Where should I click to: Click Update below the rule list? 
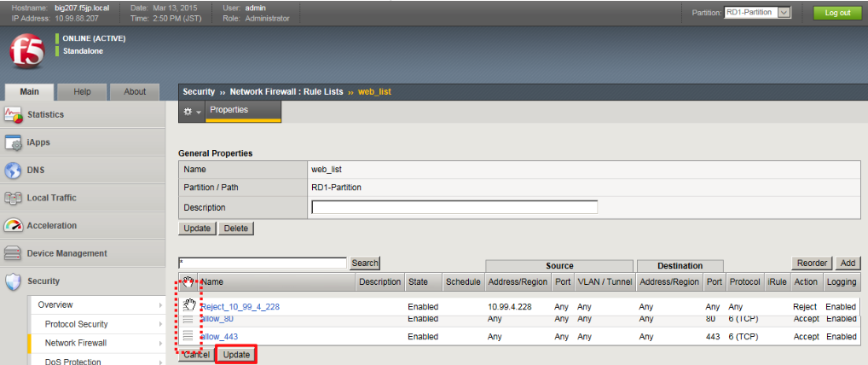(236, 355)
